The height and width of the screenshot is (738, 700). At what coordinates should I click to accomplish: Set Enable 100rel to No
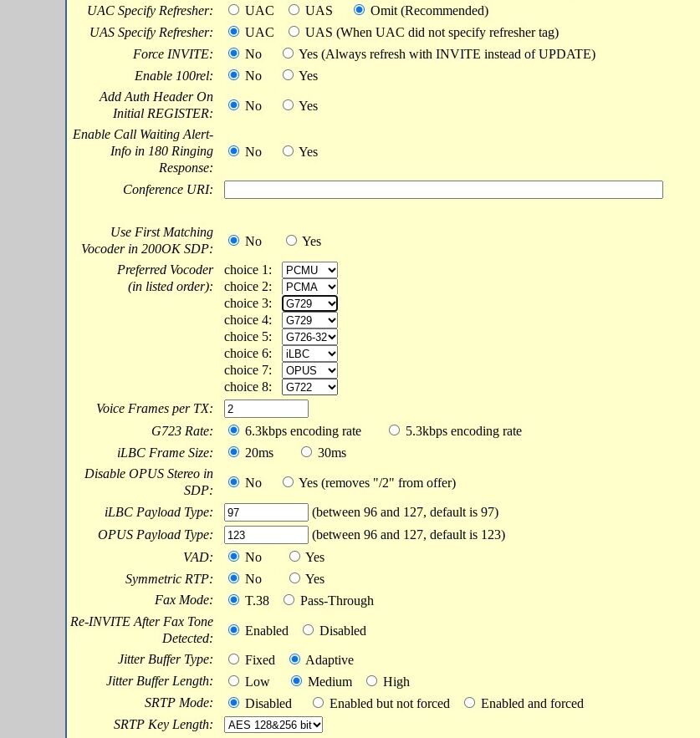click(233, 75)
